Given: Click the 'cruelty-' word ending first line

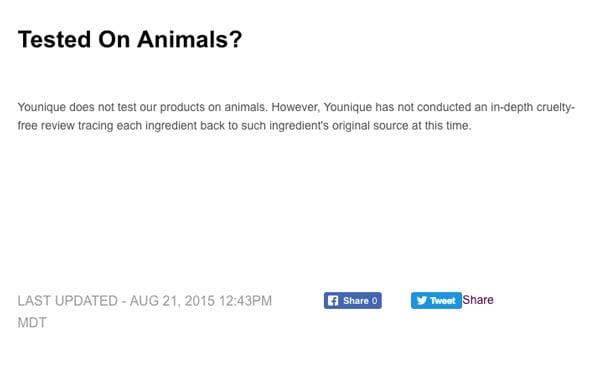Looking at the screenshot, I should [556, 107].
